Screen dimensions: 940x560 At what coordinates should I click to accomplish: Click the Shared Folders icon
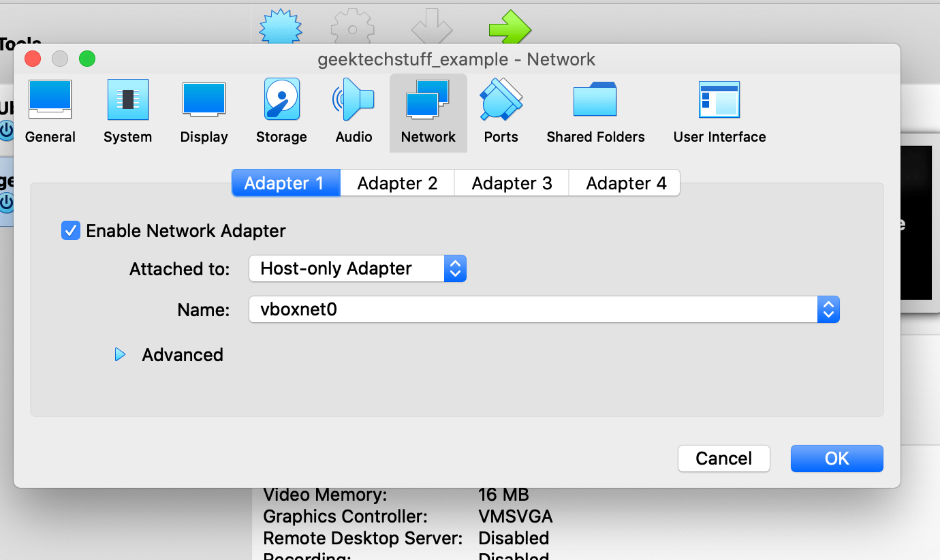595,109
